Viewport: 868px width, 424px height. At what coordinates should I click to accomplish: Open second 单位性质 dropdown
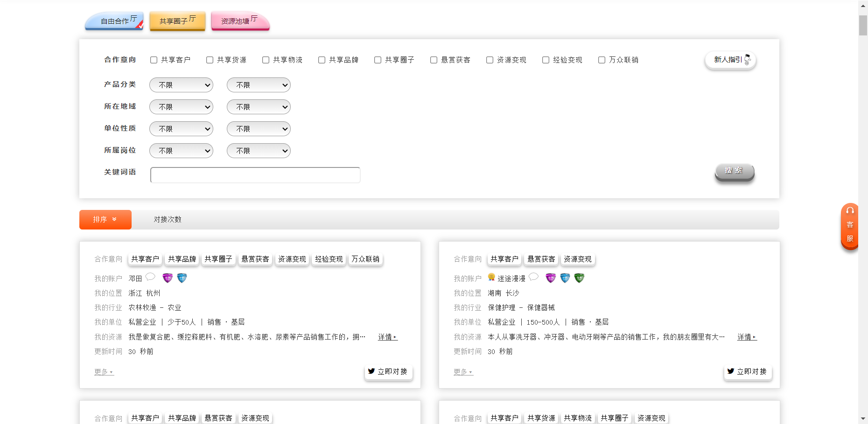click(259, 129)
